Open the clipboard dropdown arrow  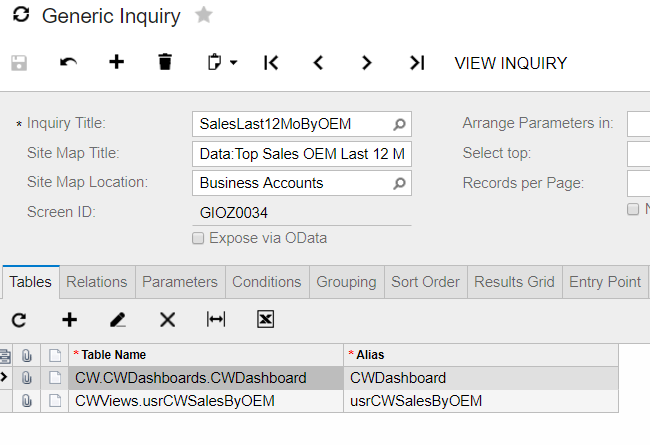click(x=233, y=63)
